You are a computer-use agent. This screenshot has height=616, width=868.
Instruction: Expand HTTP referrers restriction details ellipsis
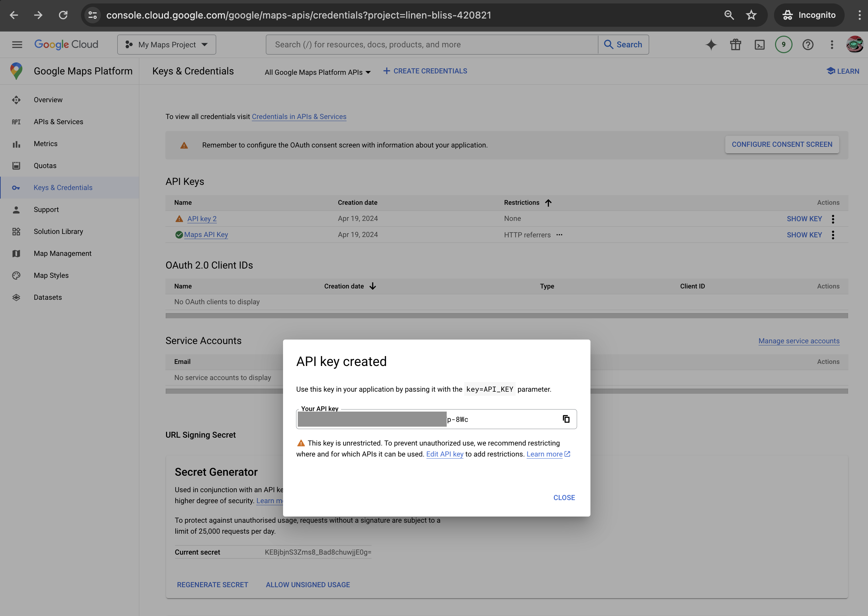point(559,235)
